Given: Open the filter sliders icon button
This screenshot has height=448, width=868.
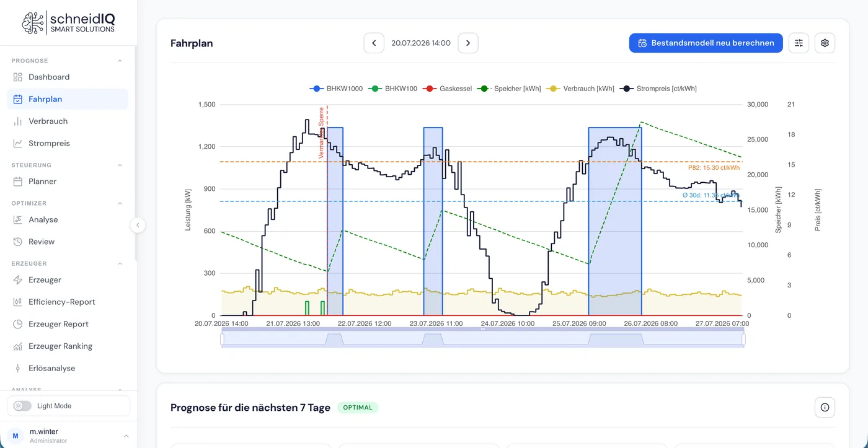Looking at the screenshot, I should 799,43.
